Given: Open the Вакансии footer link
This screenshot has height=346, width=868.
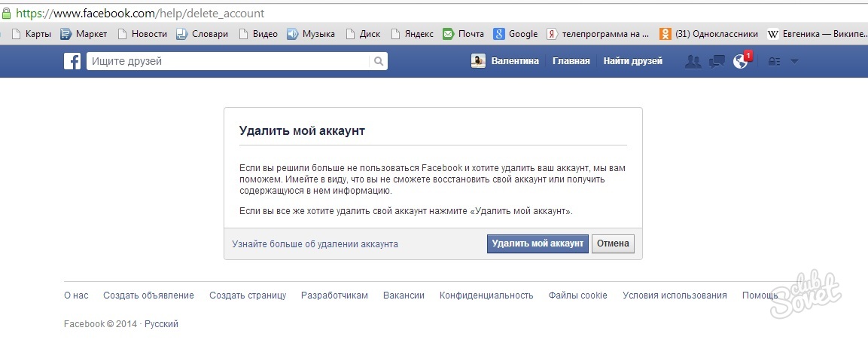Looking at the screenshot, I should point(404,295).
